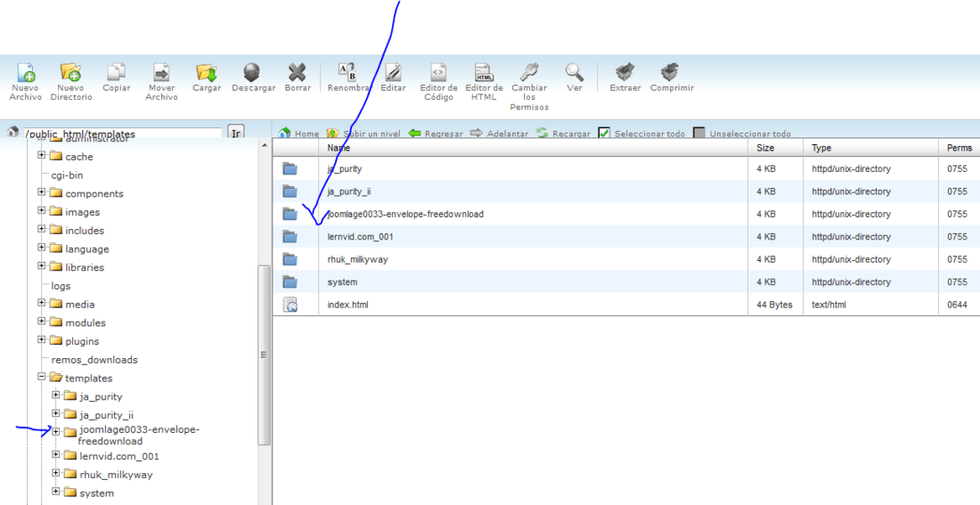Click the Copiar toolbar icon
Viewport: 980px width, 505px height.
click(x=116, y=72)
